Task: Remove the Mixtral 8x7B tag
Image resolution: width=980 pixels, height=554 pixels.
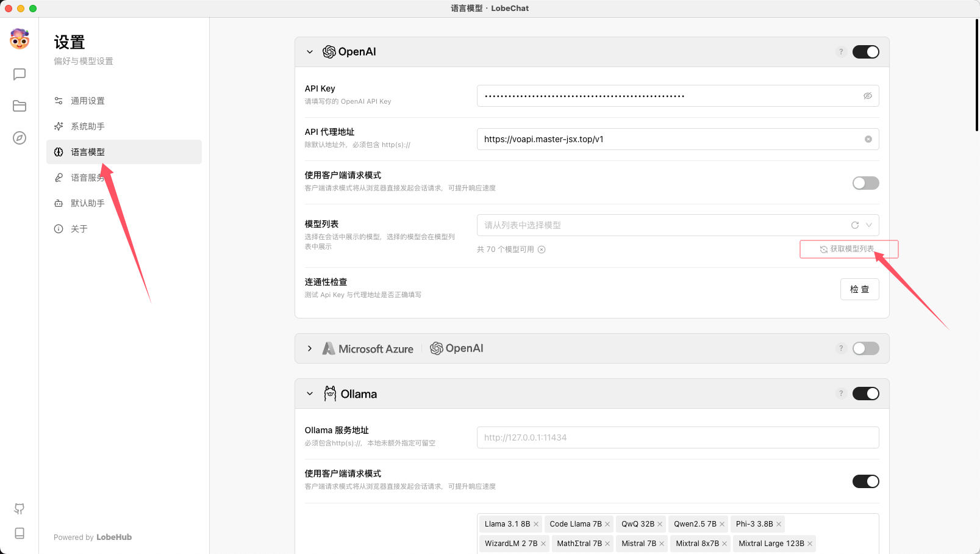Action: tap(724, 544)
